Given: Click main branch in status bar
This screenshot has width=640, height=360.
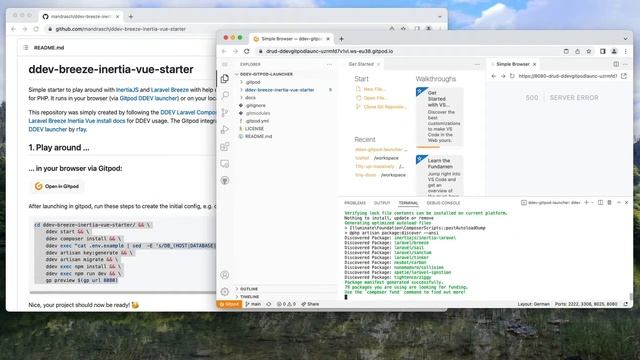Looking at the screenshot, I should tap(253, 304).
